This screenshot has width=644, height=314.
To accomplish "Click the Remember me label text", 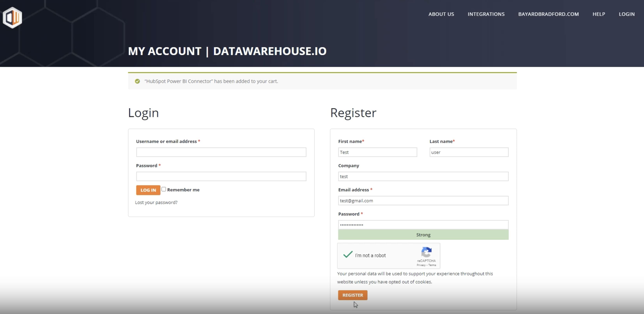I will coord(183,190).
